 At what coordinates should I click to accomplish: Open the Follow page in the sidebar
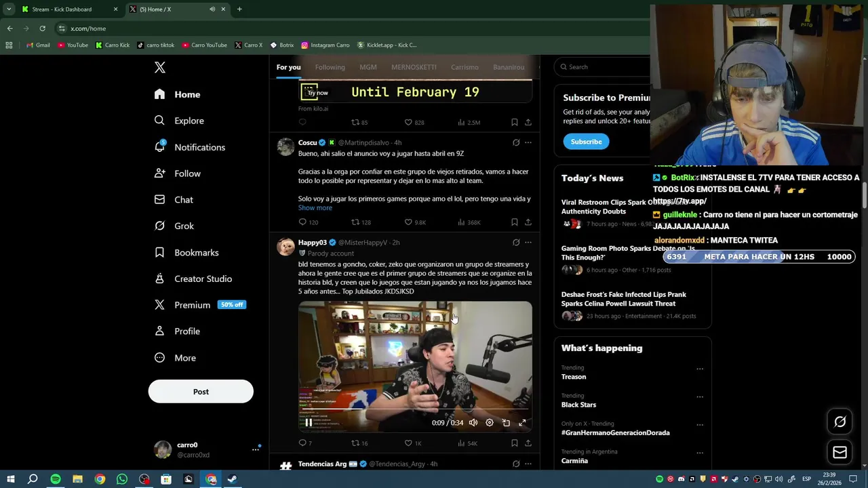pyautogui.click(x=178, y=174)
